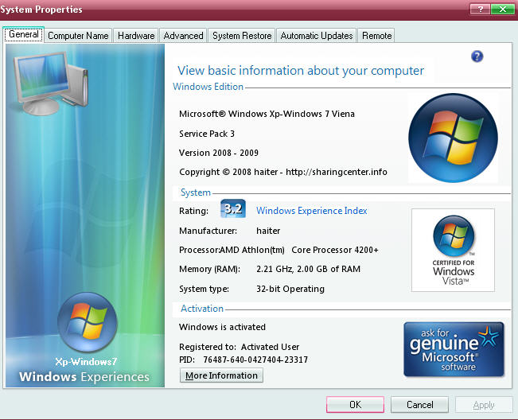518x420 pixels.
Task: Click the 'Xp-Windows7' sidebar label
Action: tap(86, 362)
